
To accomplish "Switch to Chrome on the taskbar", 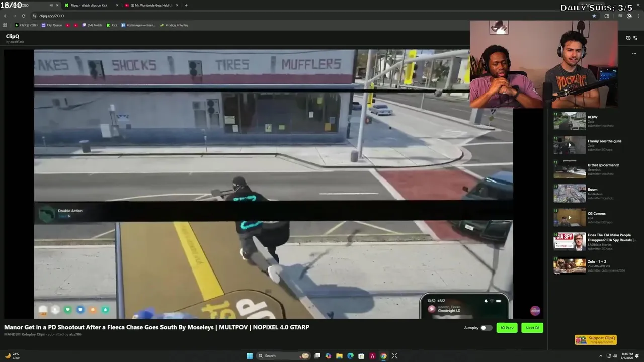I will click(x=383, y=356).
